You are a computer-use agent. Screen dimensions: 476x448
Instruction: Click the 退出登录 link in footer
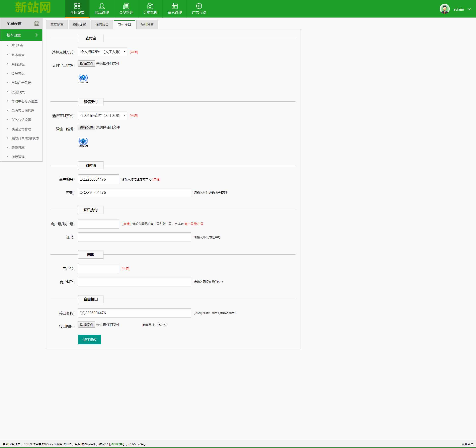[x=117, y=444]
